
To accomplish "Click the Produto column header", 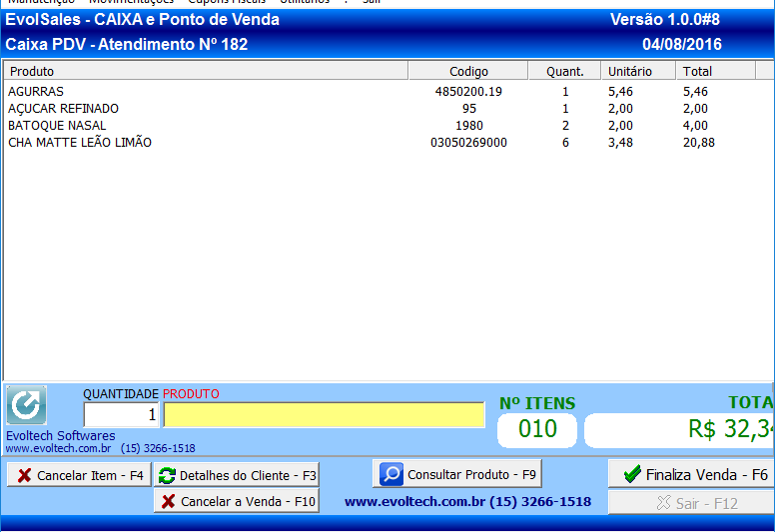I will pos(206,71).
